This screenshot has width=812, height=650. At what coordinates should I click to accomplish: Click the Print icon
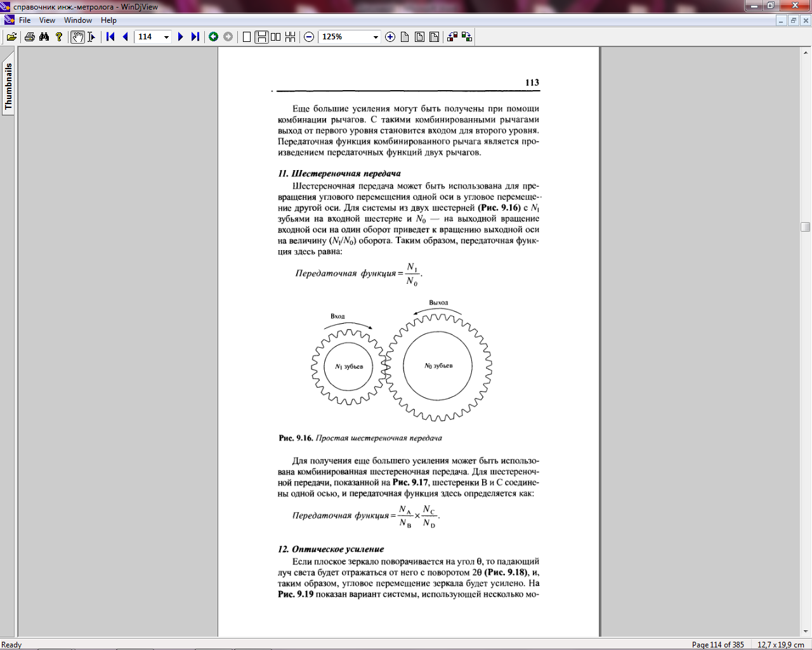click(x=29, y=37)
